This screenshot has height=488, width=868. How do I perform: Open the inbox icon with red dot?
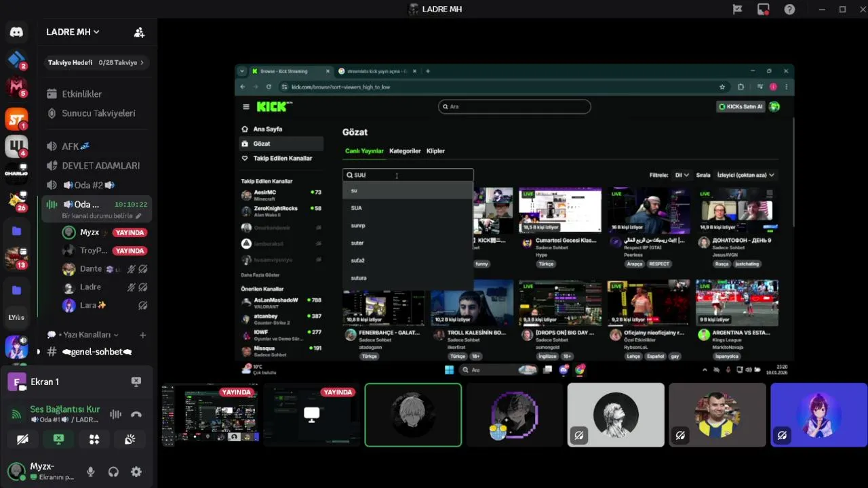pos(764,9)
